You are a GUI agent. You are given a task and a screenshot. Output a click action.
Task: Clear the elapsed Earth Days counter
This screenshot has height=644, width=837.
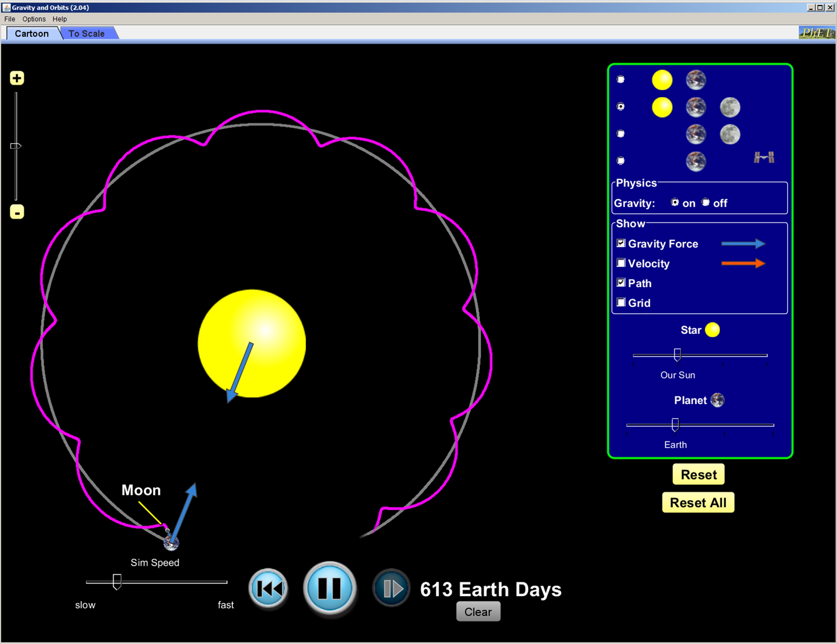tap(478, 611)
